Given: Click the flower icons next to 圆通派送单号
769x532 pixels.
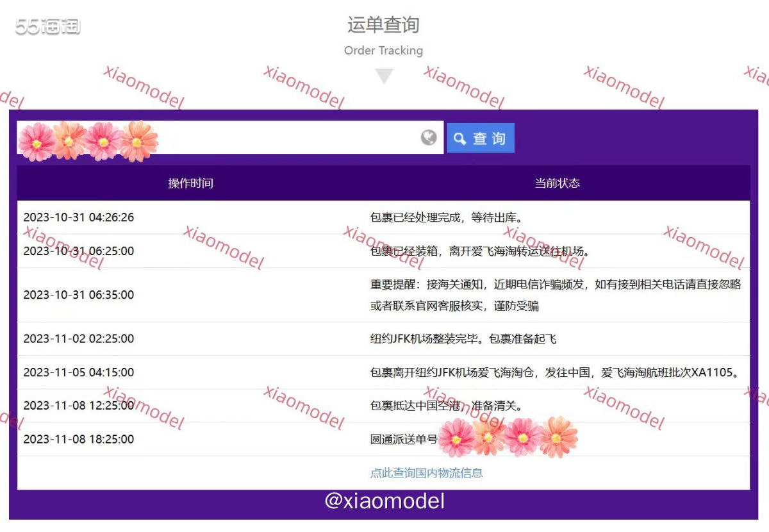Looking at the screenshot, I should tap(506, 438).
